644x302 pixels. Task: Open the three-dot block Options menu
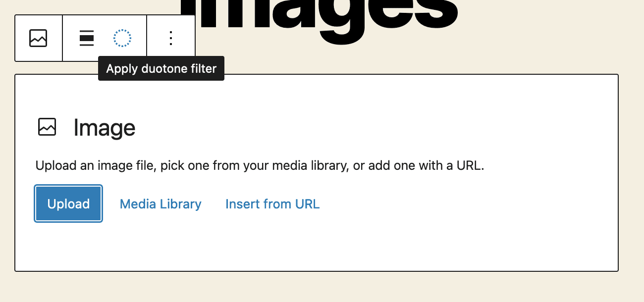pyautogui.click(x=171, y=38)
